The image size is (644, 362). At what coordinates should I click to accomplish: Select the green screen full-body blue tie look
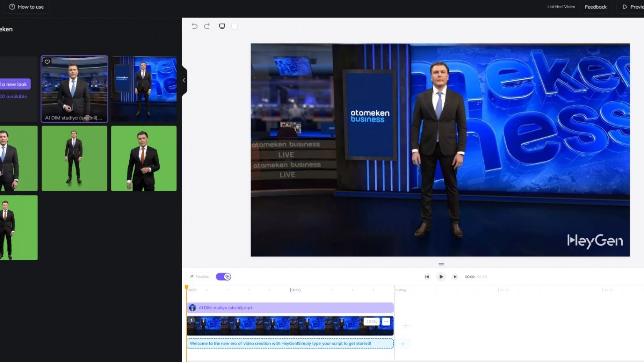click(x=74, y=158)
